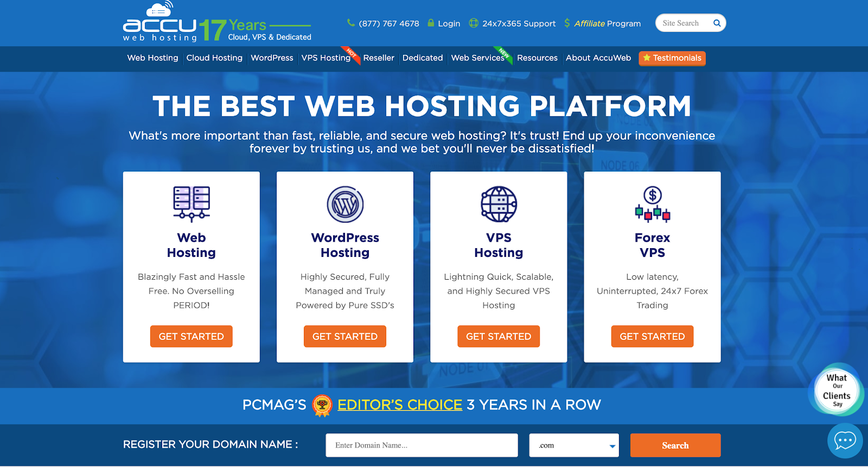Viewport: 868px width, 467px height.
Task: Focus the Enter Domain Name field
Action: pos(422,445)
